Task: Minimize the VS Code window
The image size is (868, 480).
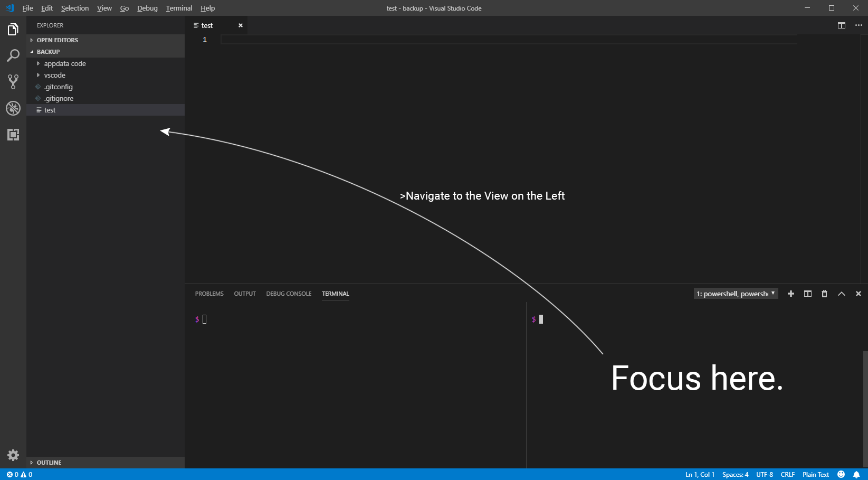Action: [807, 8]
